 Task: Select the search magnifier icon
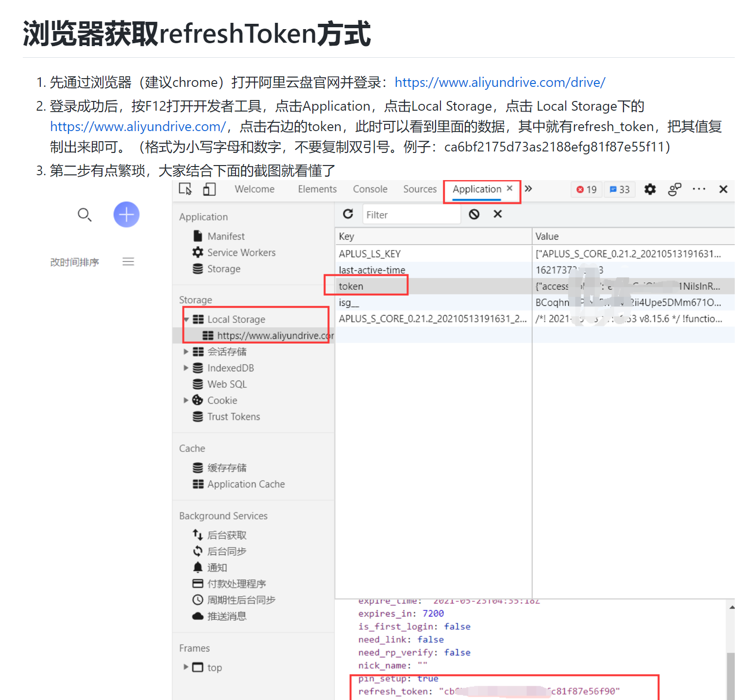[x=85, y=215]
